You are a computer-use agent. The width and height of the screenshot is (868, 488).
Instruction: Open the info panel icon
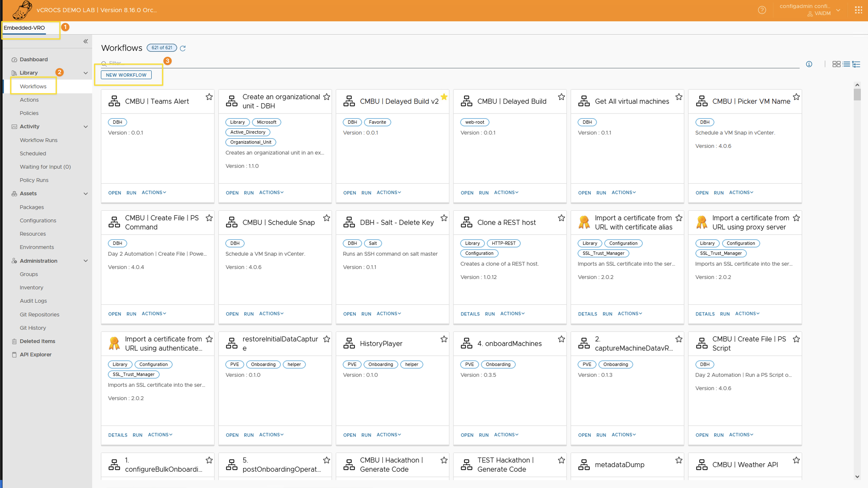coord(809,64)
